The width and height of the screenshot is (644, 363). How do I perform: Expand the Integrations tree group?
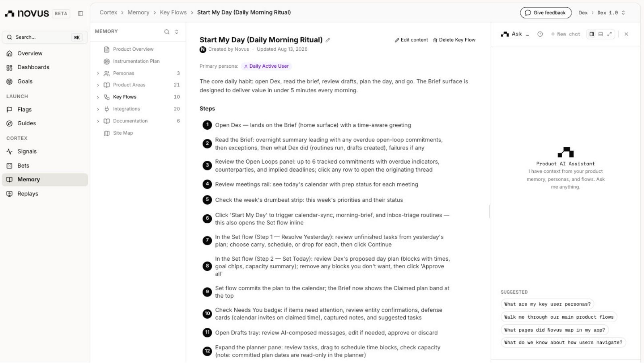(98, 109)
